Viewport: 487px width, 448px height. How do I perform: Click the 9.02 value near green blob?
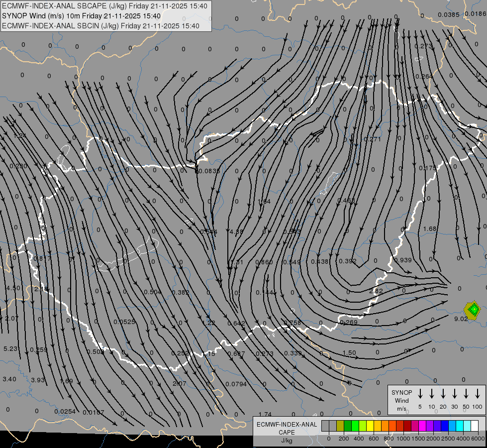point(461,319)
